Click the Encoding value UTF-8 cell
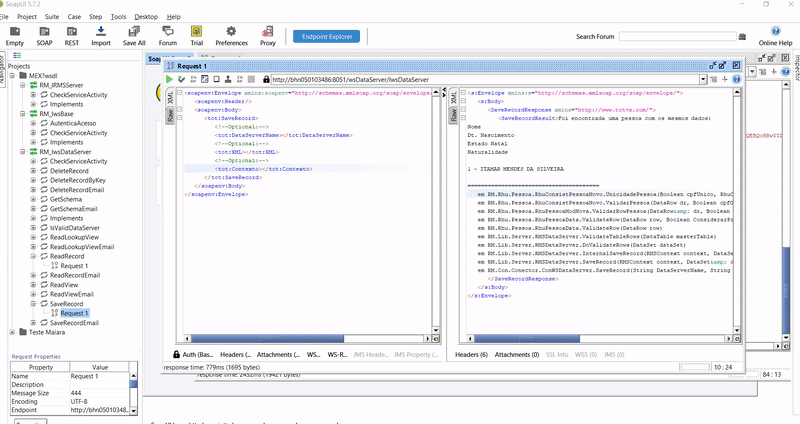 (x=99, y=402)
